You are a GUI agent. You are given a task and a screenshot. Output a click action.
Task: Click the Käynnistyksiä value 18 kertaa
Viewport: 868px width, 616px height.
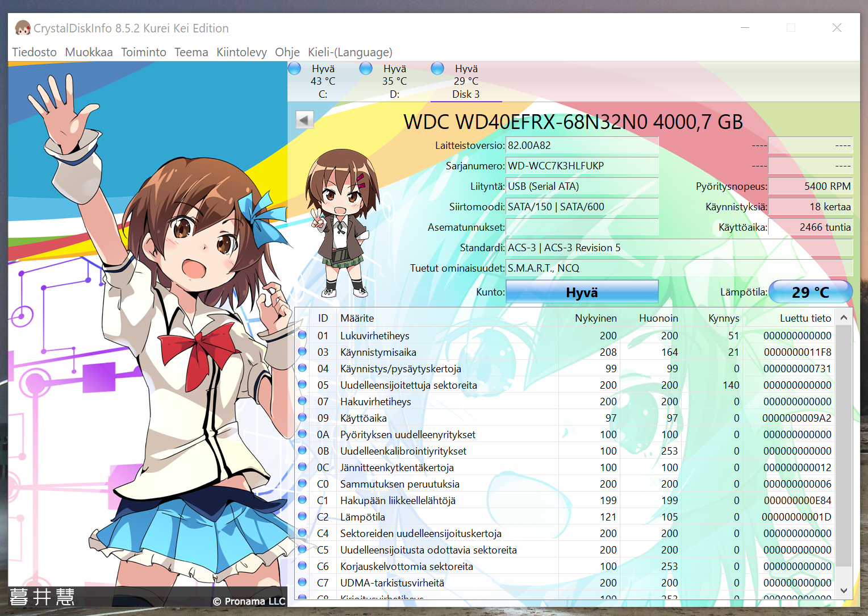[811, 207]
